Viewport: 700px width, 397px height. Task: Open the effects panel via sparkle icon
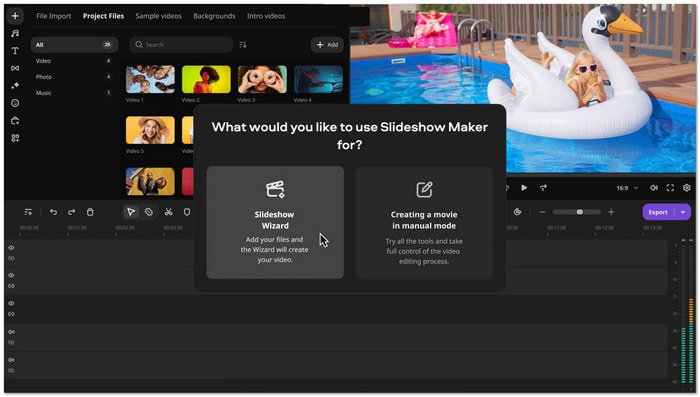tap(15, 86)
